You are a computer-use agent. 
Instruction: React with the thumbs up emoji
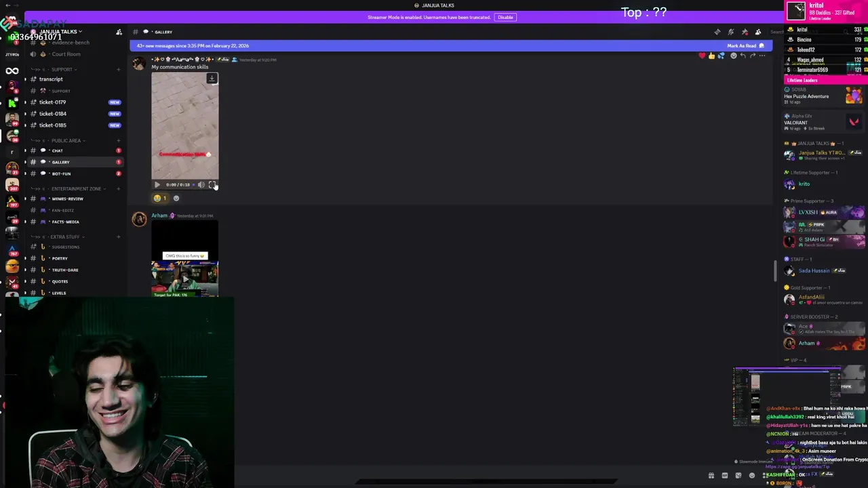click(x=711, y=56)
